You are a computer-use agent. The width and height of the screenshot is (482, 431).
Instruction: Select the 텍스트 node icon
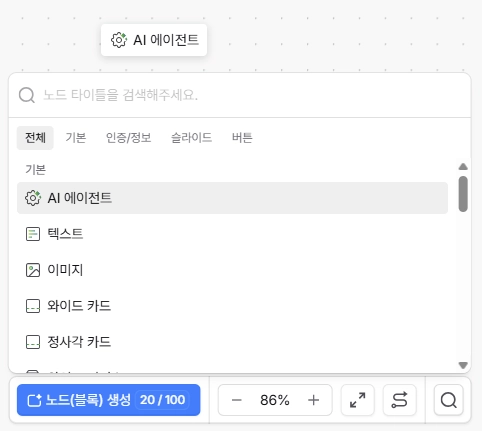click(33, 234)
